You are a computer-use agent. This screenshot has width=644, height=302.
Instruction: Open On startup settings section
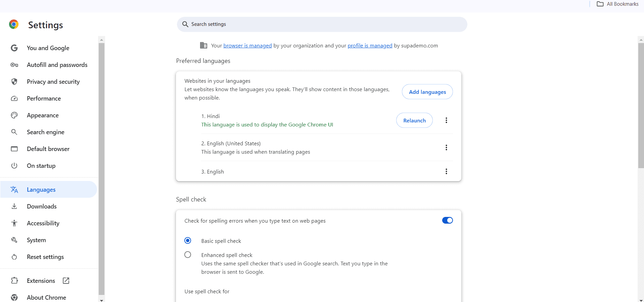tap(48, 165)
